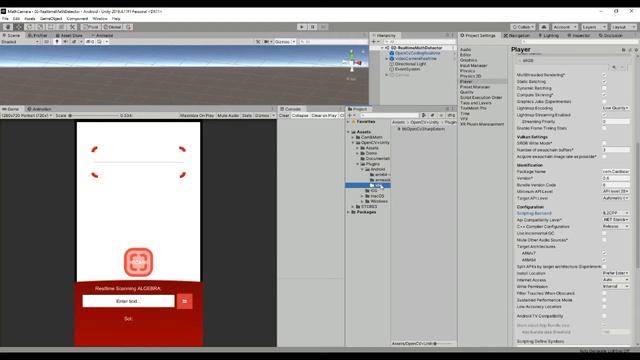This screenshot has height=360, width=640.
Task: Select the Rect tool in toolbar
Action: pyautogui.click(x=51, y=27)
